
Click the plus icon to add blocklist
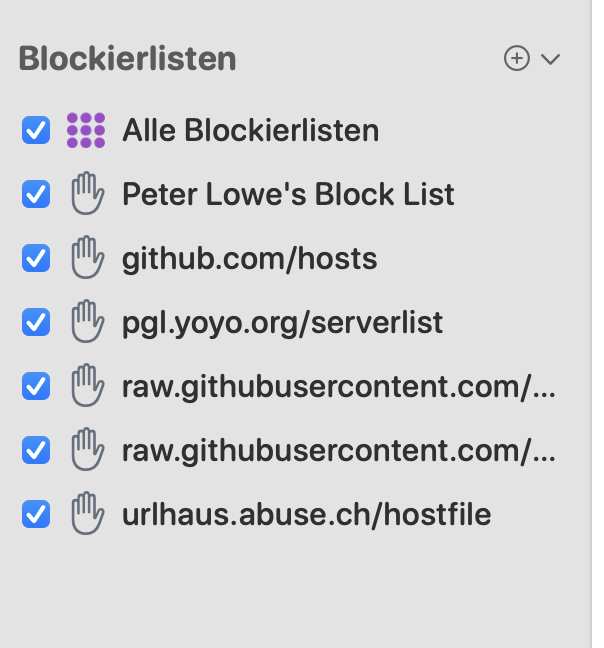point(516,58)
